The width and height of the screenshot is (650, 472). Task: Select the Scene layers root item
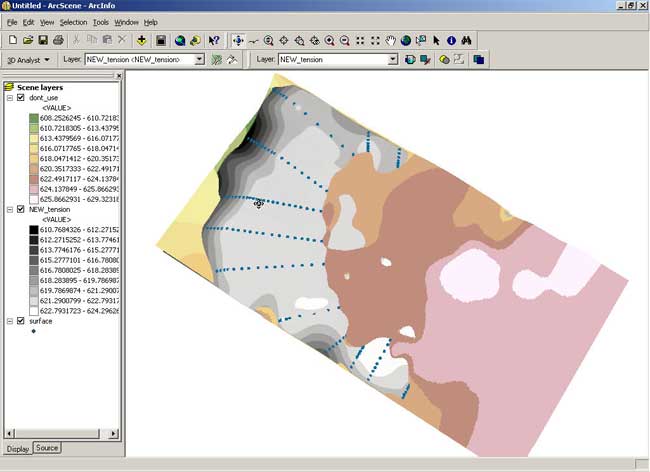click(40, 87)
